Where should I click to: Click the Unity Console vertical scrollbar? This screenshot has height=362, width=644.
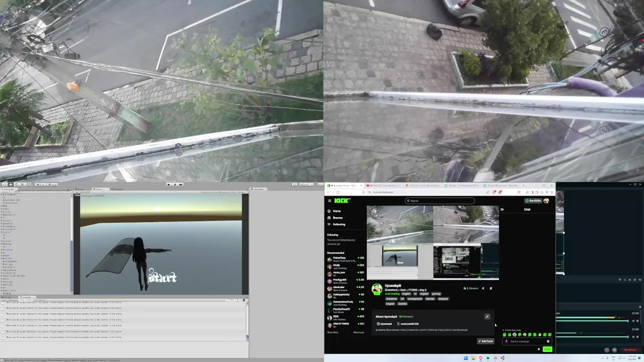click(247, 322)
